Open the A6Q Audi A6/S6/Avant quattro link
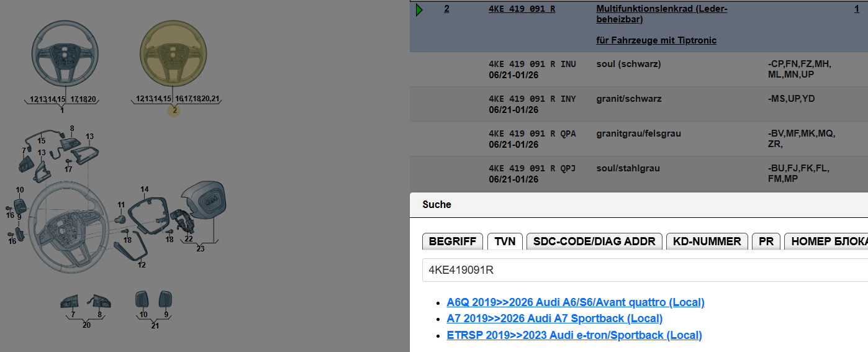The width and height of the screenshot is (868, 352). click(x=576, y=302)
